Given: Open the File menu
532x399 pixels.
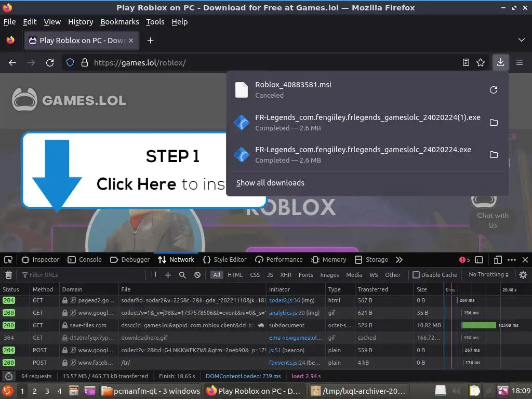Looking at the screenshot, I should pyautogui.click(x=9, y=22).
